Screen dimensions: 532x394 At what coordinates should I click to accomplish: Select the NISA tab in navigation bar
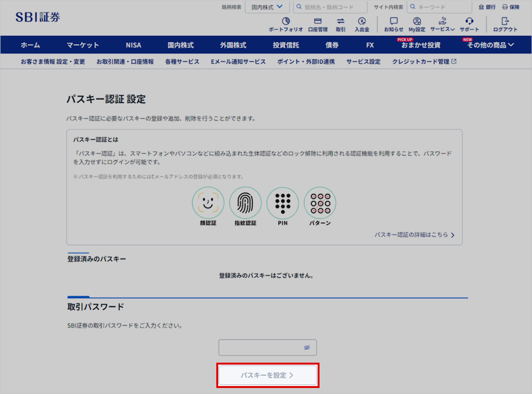[x=133, y=45]
